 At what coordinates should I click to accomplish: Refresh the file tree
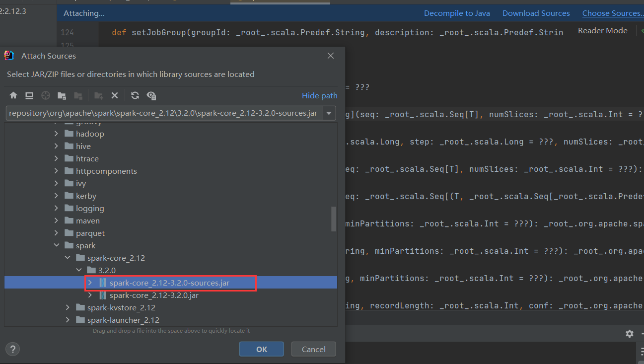(x=135, y=95)
